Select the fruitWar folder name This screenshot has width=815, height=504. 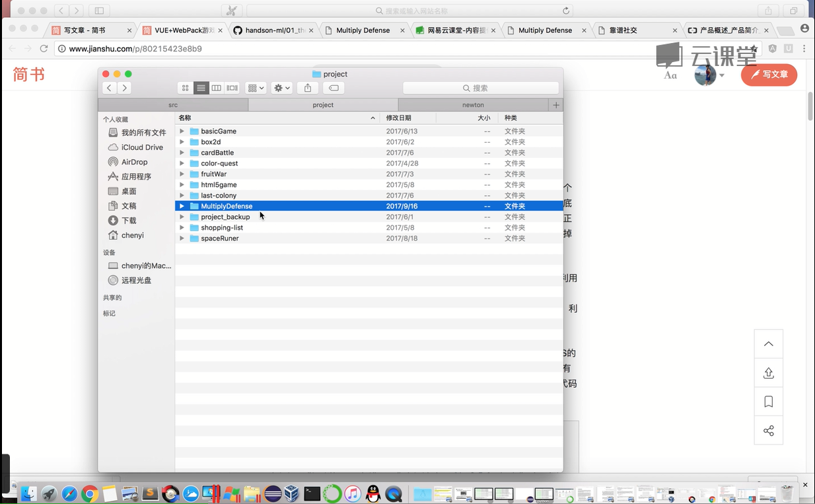pyautogui.click(x=213, y=174)
